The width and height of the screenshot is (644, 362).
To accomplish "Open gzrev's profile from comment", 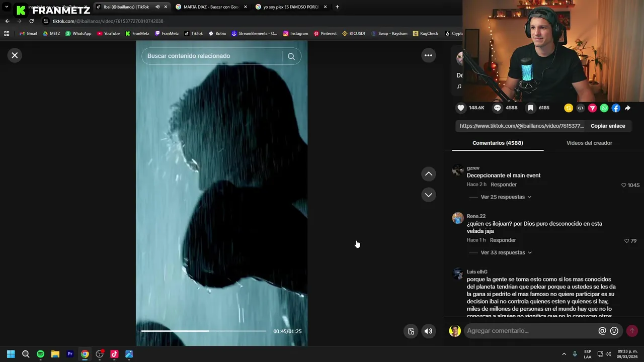I will pyautogui.click(x=473, y=168).
